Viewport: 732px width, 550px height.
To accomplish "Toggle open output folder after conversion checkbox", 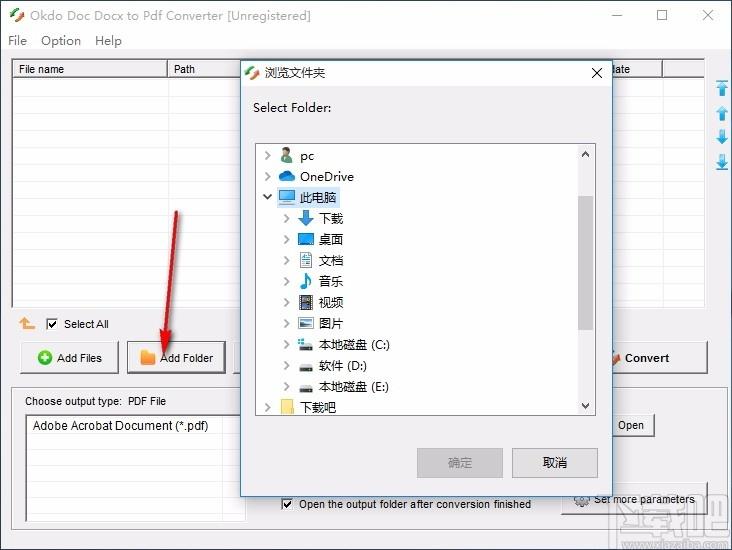I will pos(287,504).
